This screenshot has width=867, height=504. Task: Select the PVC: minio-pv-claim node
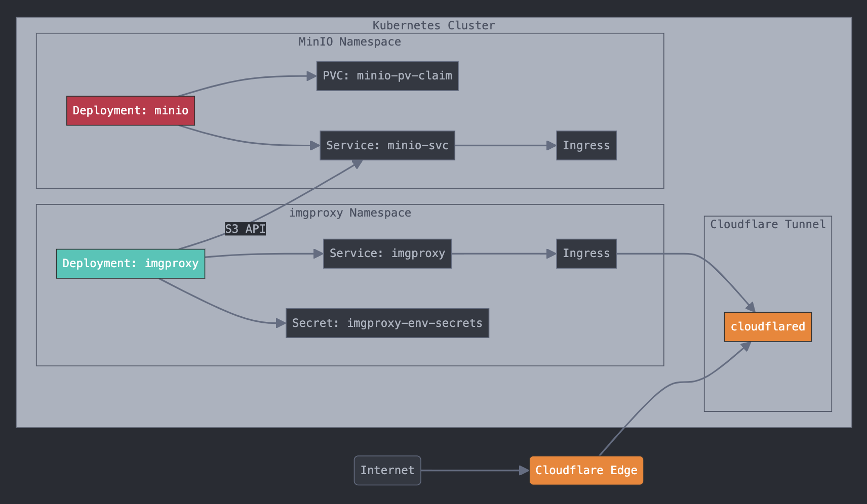tap(387, 76)
